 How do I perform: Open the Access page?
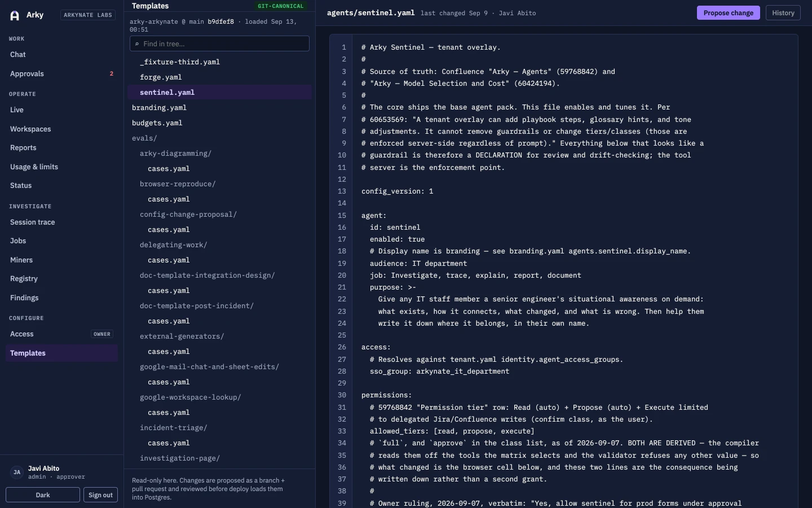[62, 334]
